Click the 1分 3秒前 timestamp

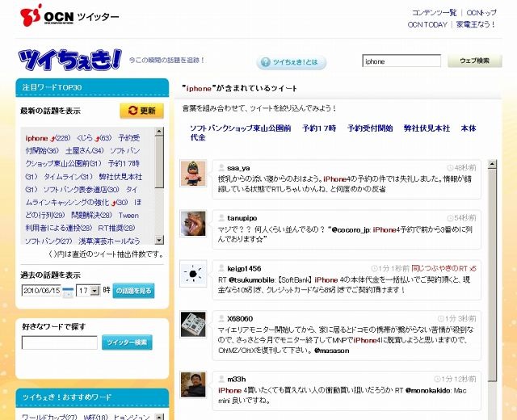coord(460,319)
